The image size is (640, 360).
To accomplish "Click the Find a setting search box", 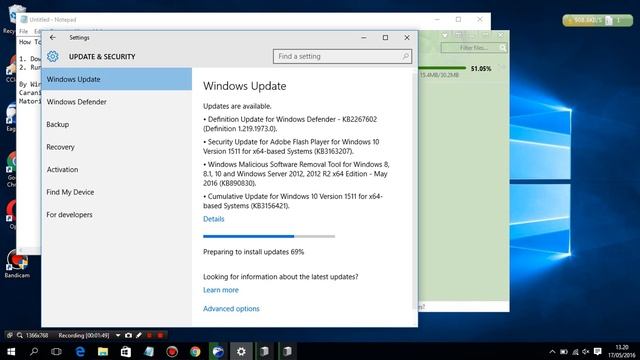I will (x=342, y=56).
